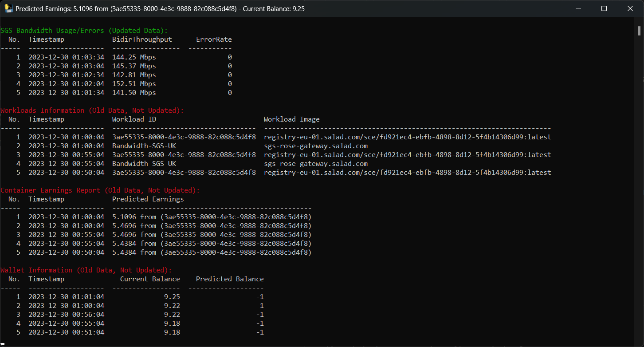Click Bandwidth-SGS-UK in workload row 2
Screen dimensions: 644x347
[144, 146]
